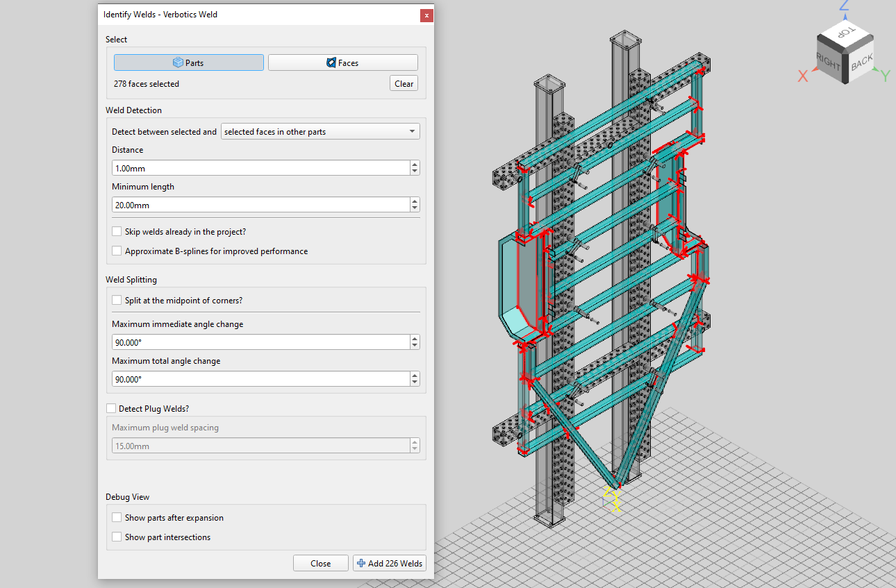Clear the 278 selected faces
This screenshot has width=896, height=588.
[404, 83]
